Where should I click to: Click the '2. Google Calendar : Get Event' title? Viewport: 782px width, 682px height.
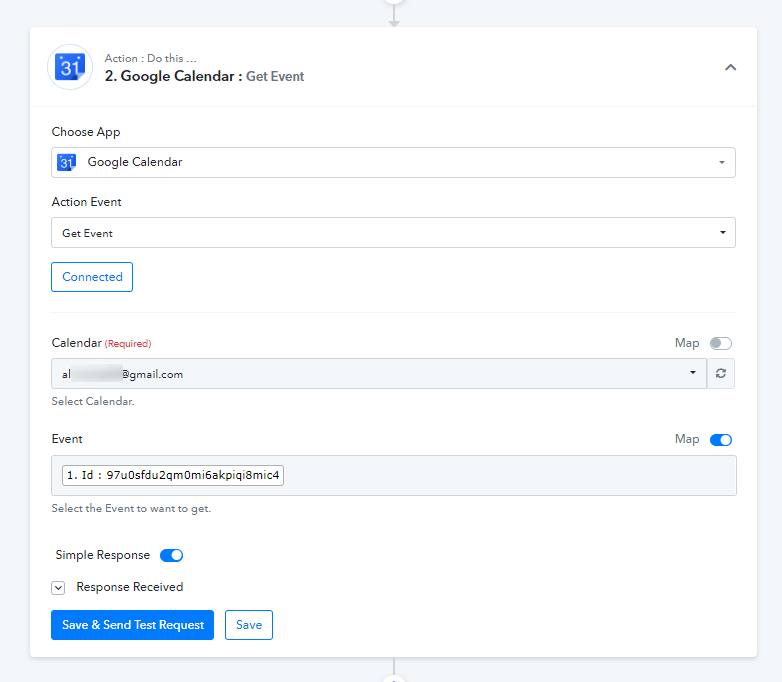(204, 76)
